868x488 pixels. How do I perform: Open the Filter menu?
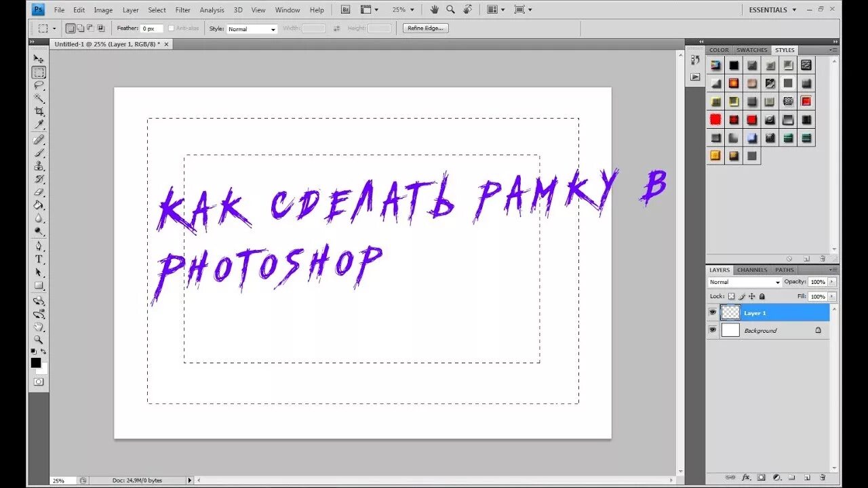pyautogui.click(x=182, y=10)
